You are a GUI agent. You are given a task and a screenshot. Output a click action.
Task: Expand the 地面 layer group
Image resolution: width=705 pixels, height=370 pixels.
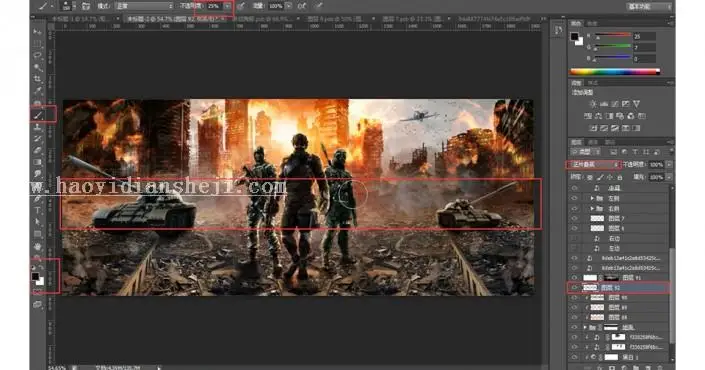tap(585, 327)
